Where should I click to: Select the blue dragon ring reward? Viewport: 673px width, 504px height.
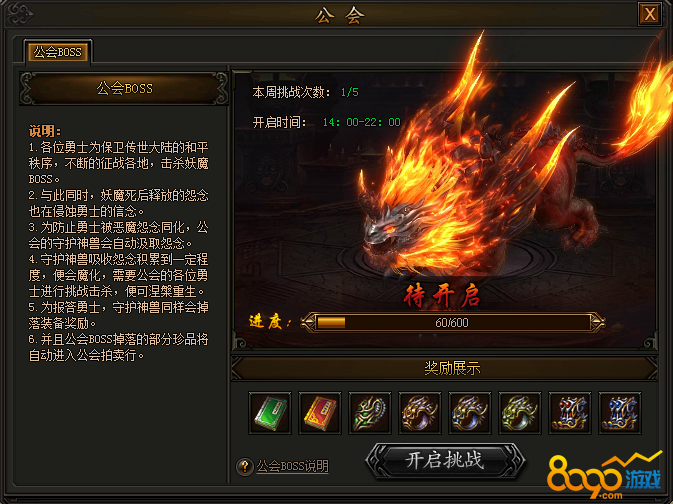[x=470, y=413]
